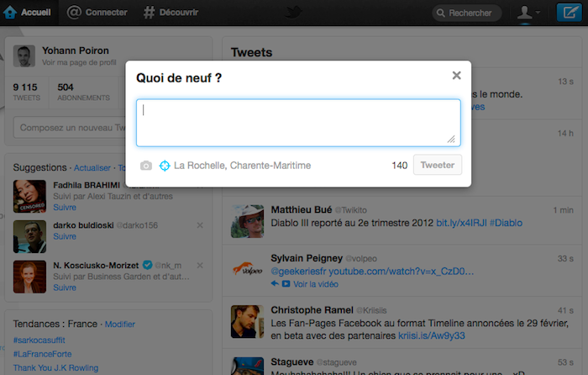Open Sylvain Peigney profile name
The width and height of the screenshot is (588, 375).
point(307,258)
